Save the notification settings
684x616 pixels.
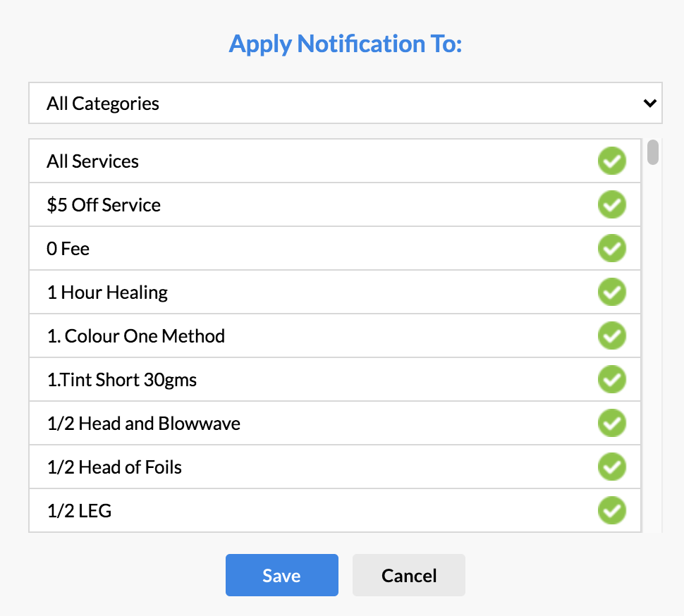(281, 575)
